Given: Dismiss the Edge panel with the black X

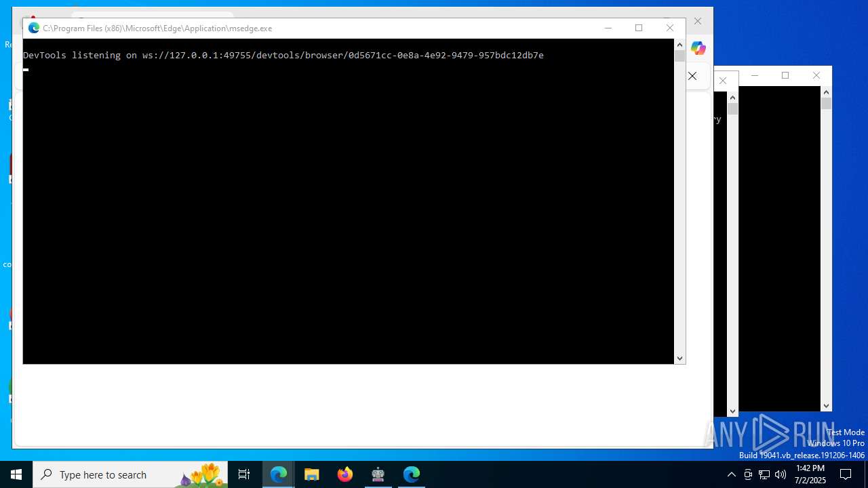Looking at the screenshot, I should tap(692, 76).
